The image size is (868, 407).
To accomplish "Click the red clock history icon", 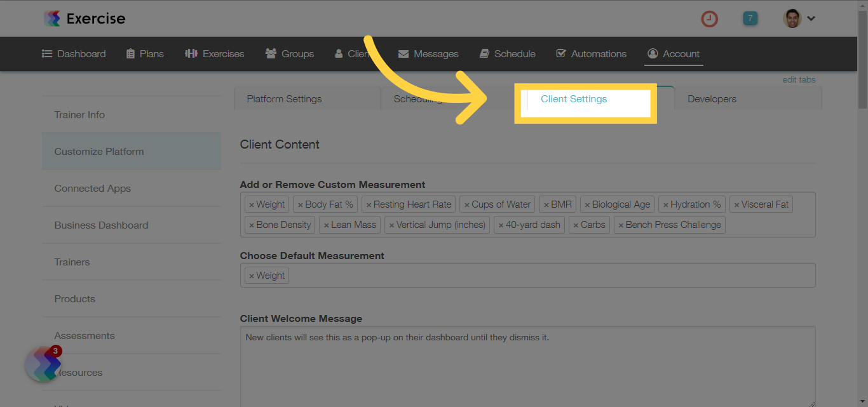I will 709,18.
